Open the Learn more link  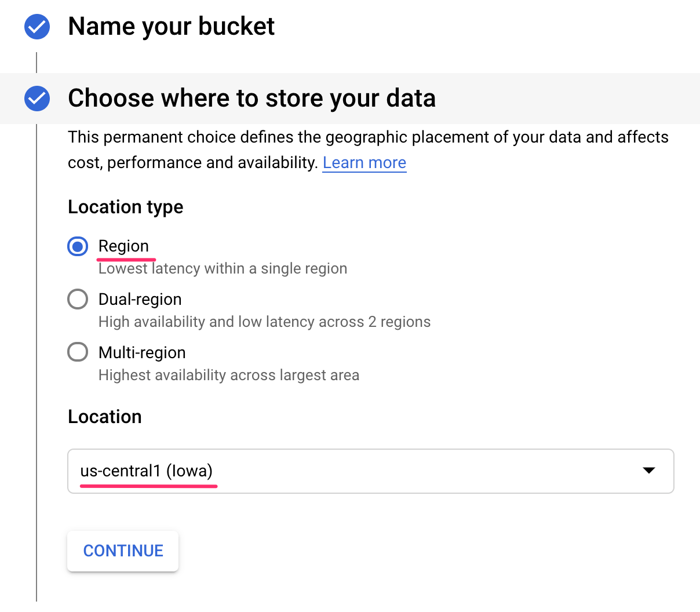point(364,162)
